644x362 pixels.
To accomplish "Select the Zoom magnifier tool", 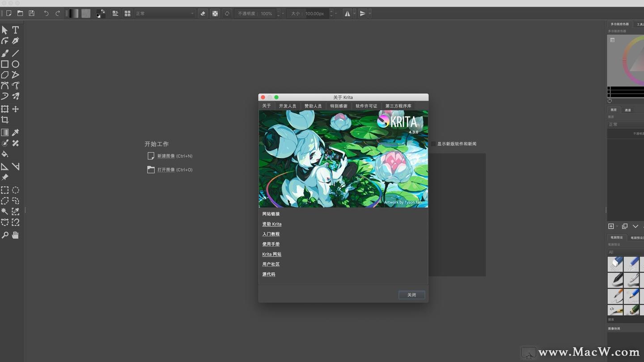I will coord(5,235).
